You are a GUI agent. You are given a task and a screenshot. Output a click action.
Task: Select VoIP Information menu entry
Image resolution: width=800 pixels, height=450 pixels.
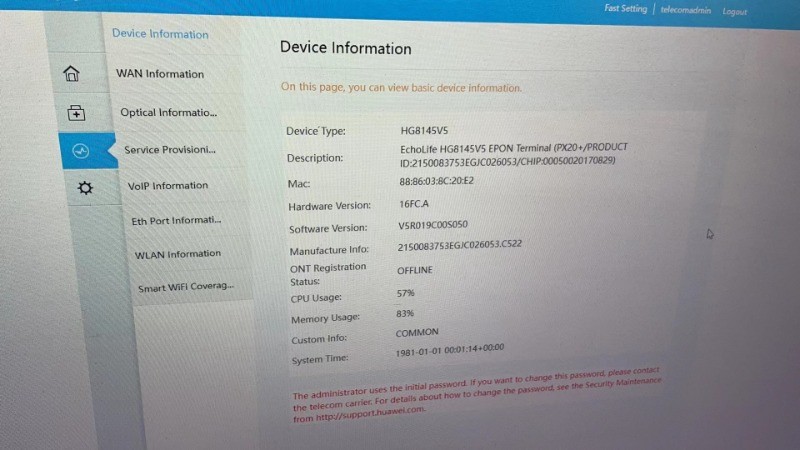[168, 186]
